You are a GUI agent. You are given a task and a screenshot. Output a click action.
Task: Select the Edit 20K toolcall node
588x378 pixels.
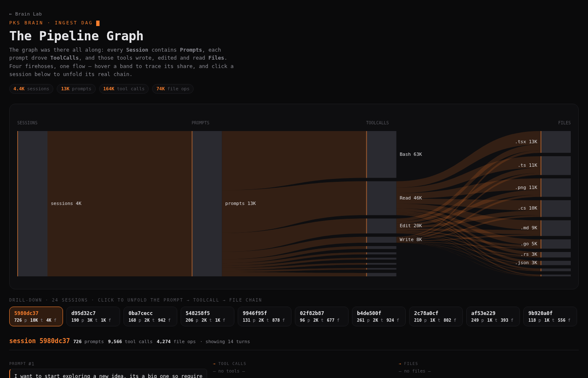coord(381,226)
